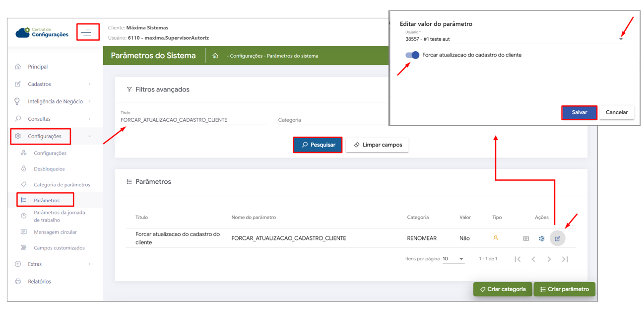Image resolution: width=644 pixels, height=311 pixels.
Task: Click the Nome do parâmetro column header
Action: [x=254, y=218]
